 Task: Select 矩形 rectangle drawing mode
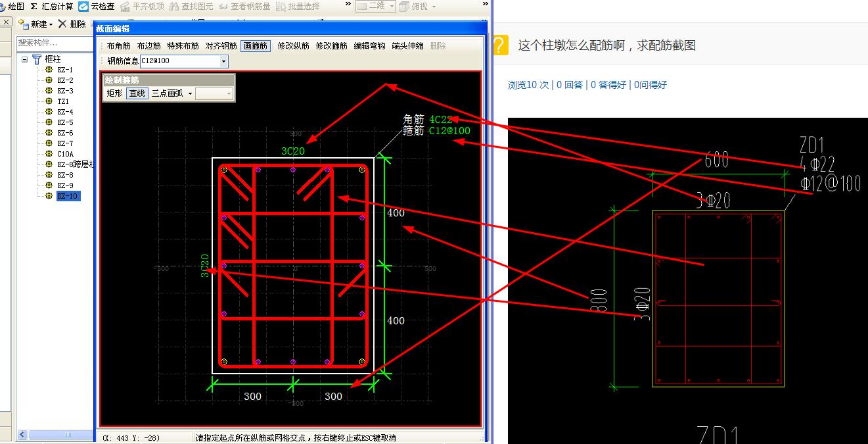coord(114,93)
